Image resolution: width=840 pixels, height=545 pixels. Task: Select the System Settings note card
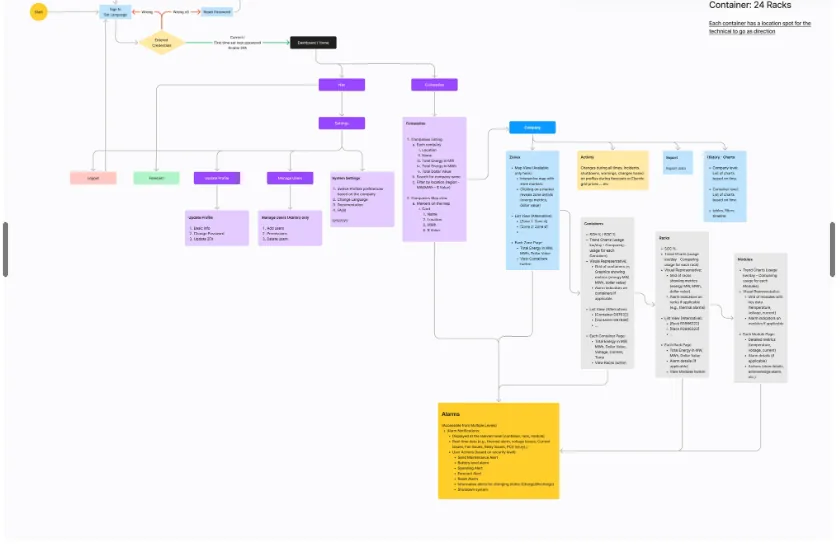click(362, 199)
